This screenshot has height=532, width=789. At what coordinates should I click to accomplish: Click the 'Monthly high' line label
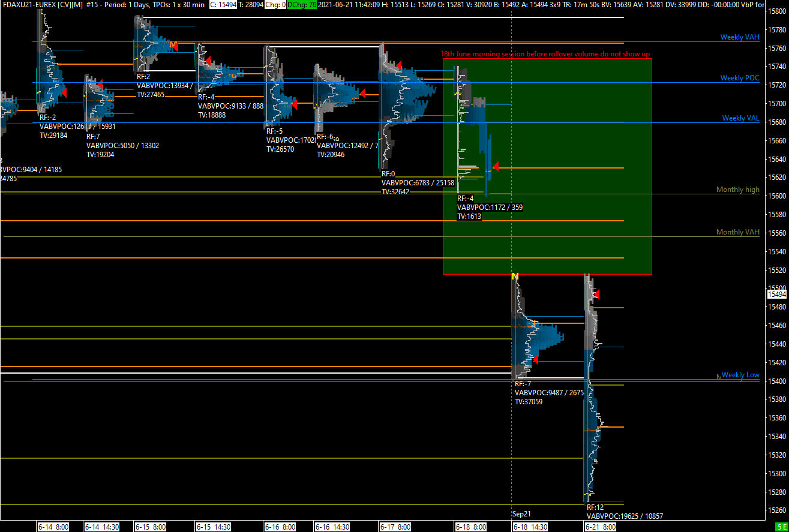[x=738, y=190]
